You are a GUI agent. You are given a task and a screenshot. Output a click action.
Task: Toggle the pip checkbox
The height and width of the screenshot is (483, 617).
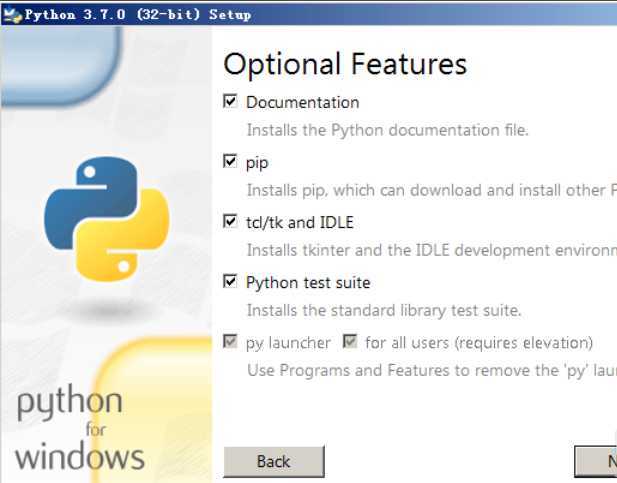(x=230, y=161)
